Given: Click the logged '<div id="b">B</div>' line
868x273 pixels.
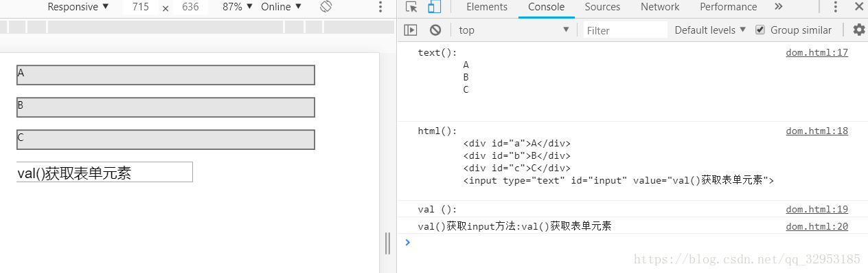Looking at the screenshot, I should [x=517, y=156].
